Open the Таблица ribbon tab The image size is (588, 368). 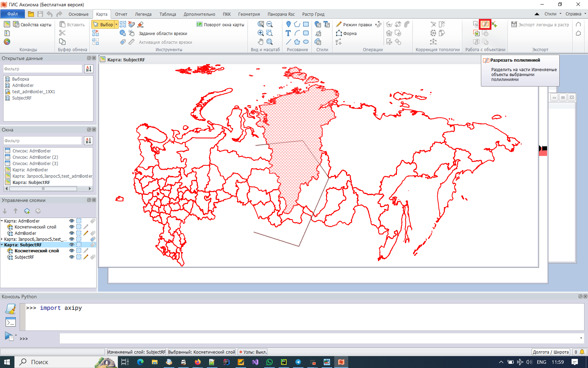168,14
